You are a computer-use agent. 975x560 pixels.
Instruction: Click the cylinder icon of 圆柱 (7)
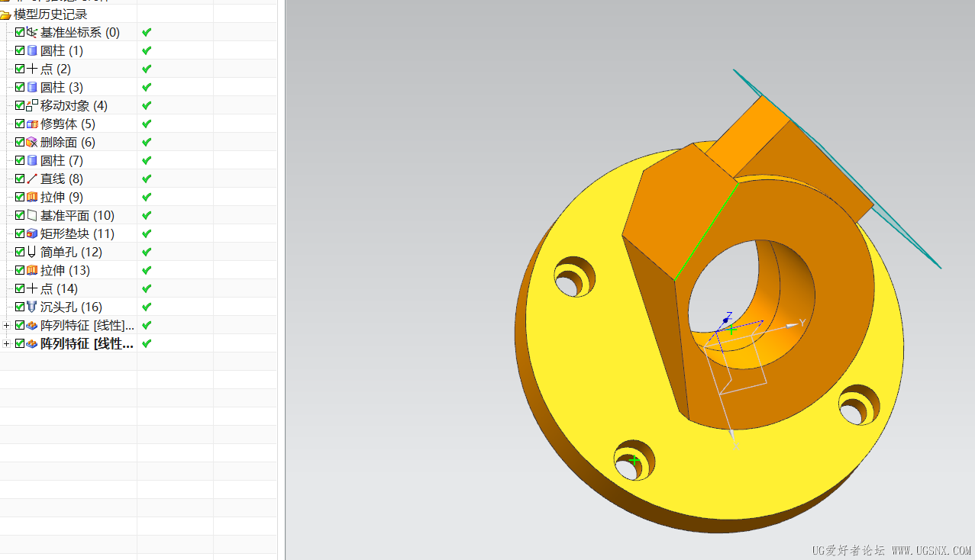[x=32, y=160]
